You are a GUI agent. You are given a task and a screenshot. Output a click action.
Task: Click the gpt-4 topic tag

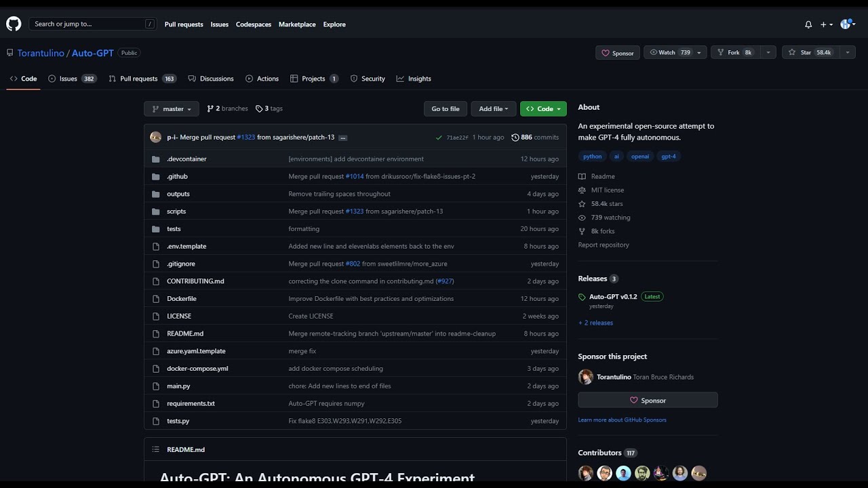[669, 157]
